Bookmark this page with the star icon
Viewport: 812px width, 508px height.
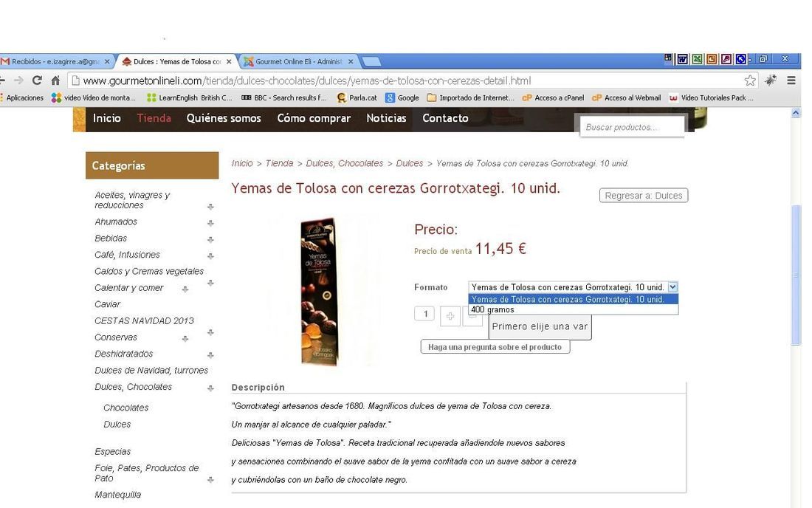[x=750, y=80]
